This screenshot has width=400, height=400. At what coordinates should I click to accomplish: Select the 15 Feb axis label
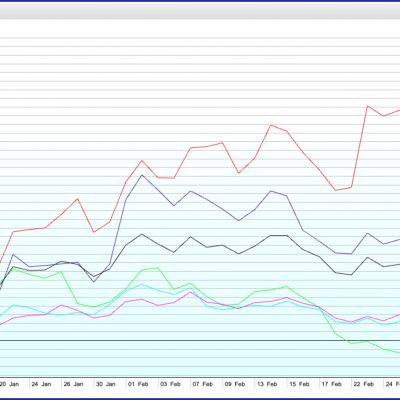pyautogui.click(x=299, y=384)
